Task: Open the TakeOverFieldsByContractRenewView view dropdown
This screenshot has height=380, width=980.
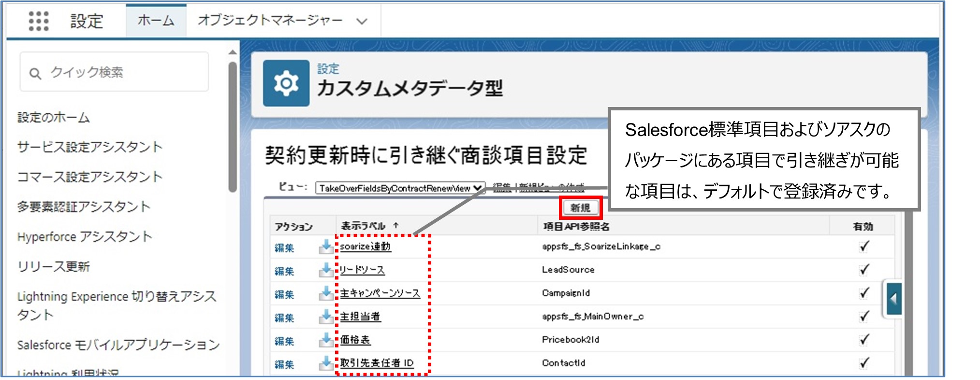Action: tap(400, 188)
